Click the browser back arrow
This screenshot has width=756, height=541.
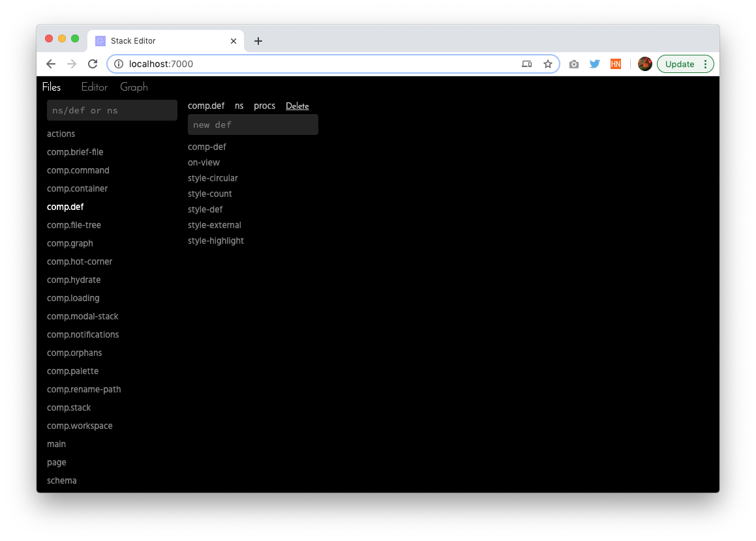pos(51,64)
